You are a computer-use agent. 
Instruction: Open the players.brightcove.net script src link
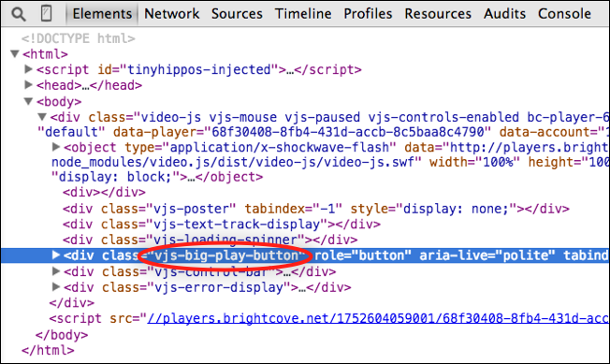(378, 318)
